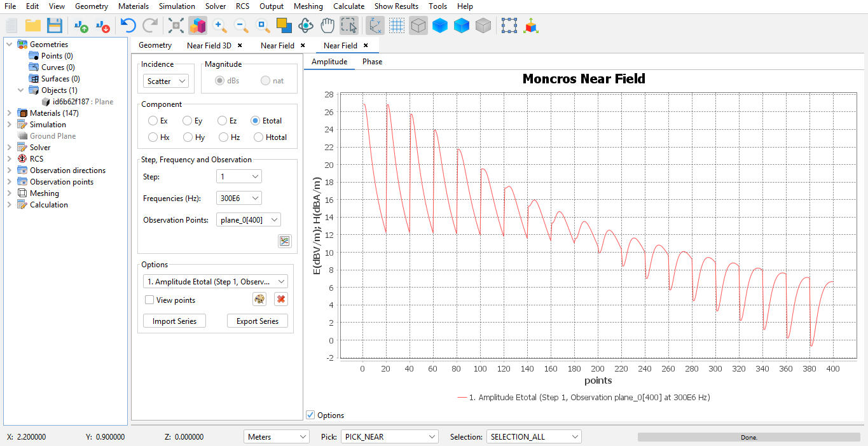Select the Pan hand tool
The image size is (868, 446).
[x=327, y=25]
